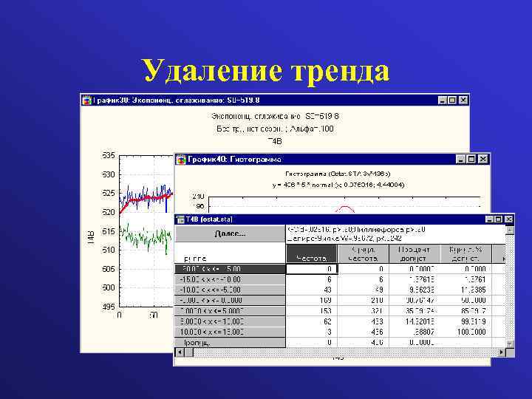Close the График30 exponential smoothing window
The image size is (532, 399).
pos(463,100)
